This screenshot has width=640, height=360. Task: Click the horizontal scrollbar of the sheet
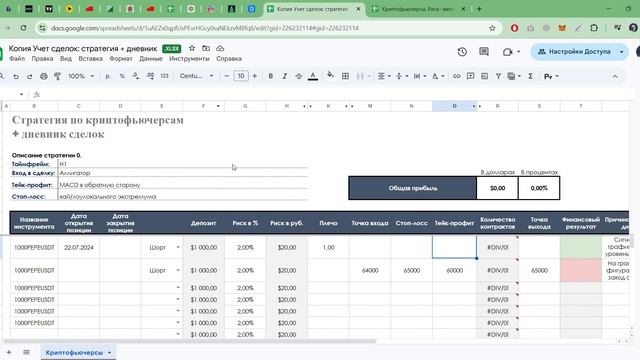click(190, 341)
